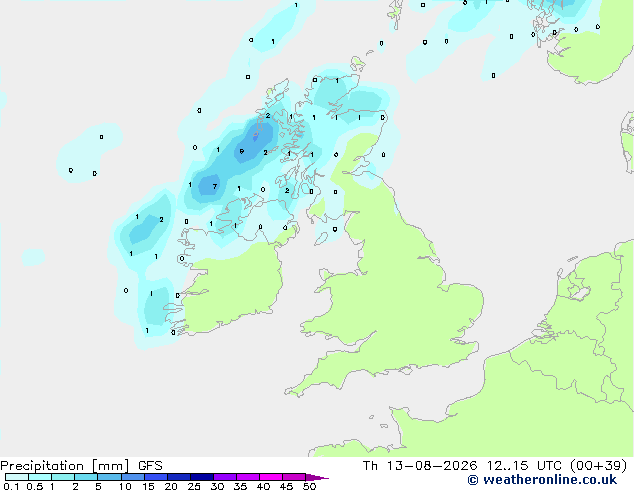Click the forecast offset "(00+39)"

point(598,466)
